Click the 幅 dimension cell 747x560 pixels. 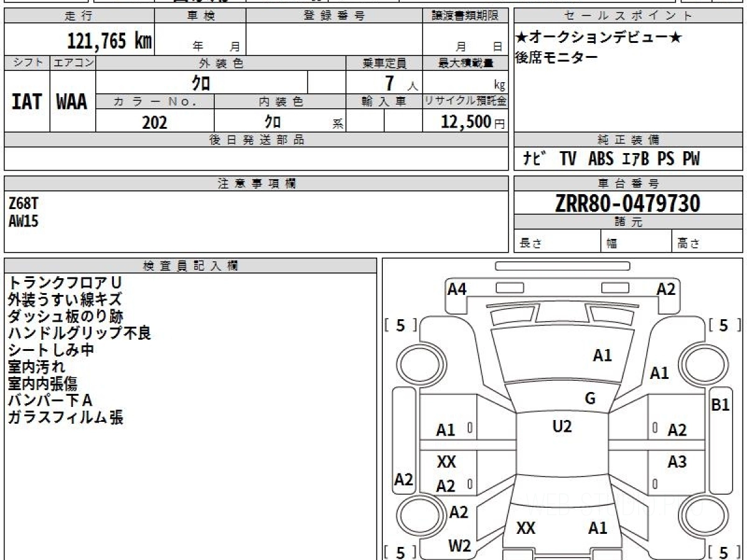[636, 241]
